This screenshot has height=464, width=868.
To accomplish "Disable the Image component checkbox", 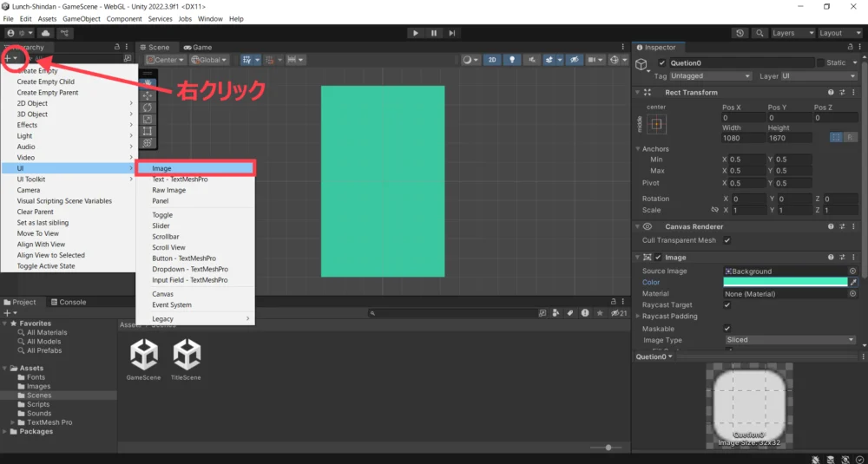I will click(x=658, y=258).
